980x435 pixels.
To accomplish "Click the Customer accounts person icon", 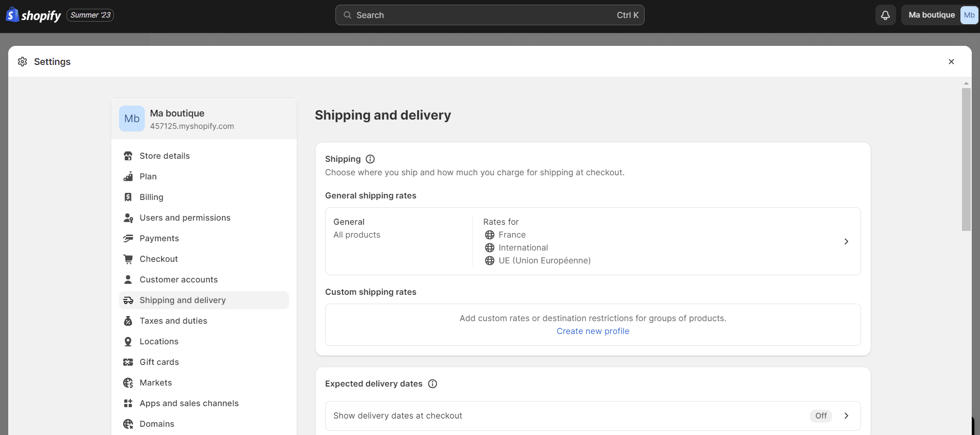I will click(128, 279).
